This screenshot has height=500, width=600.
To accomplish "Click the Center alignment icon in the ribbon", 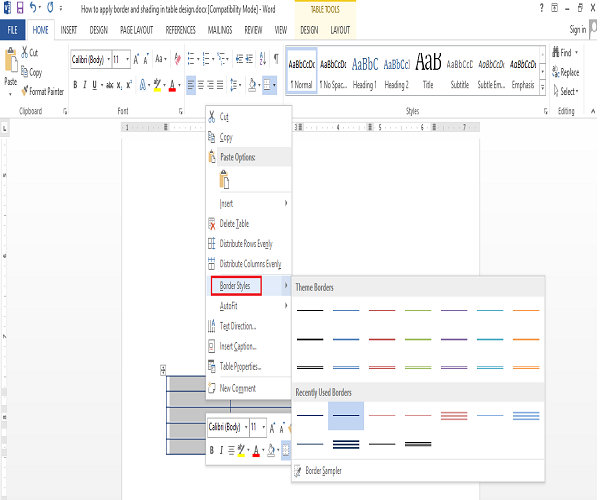I will pyautogui.click(x=201, y=85).
